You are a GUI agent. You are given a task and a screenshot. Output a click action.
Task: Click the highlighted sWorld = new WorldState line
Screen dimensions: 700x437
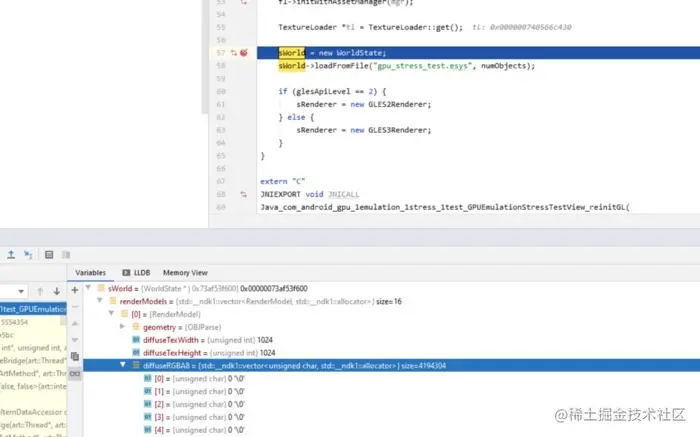[x=478, y=53]
